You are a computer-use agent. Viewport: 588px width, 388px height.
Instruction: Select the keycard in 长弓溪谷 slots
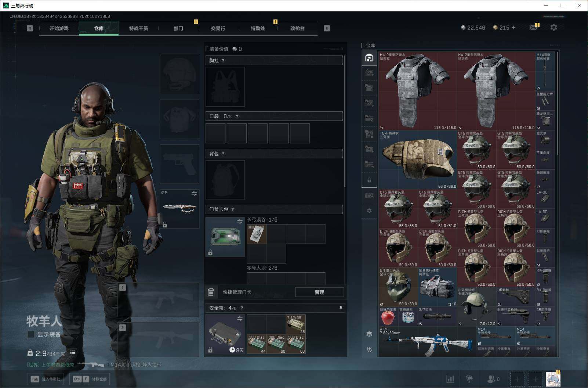(x=257, y=234)
